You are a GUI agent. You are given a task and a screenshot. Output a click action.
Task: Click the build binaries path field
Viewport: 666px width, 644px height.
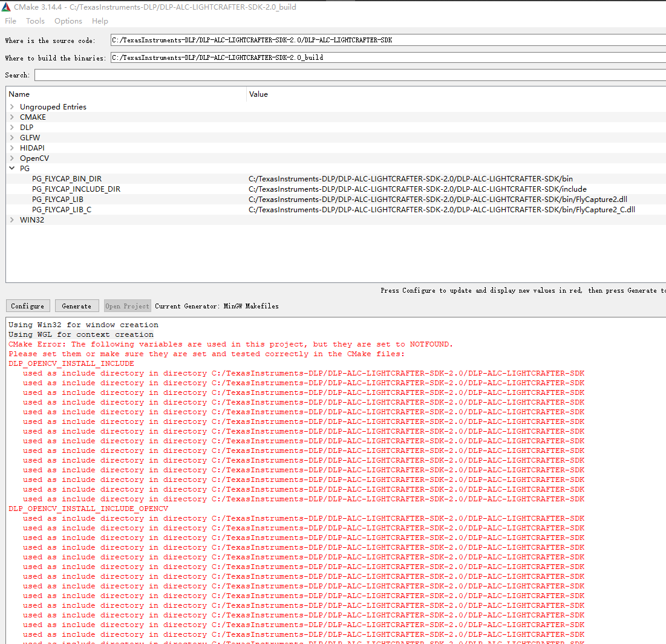388,57
